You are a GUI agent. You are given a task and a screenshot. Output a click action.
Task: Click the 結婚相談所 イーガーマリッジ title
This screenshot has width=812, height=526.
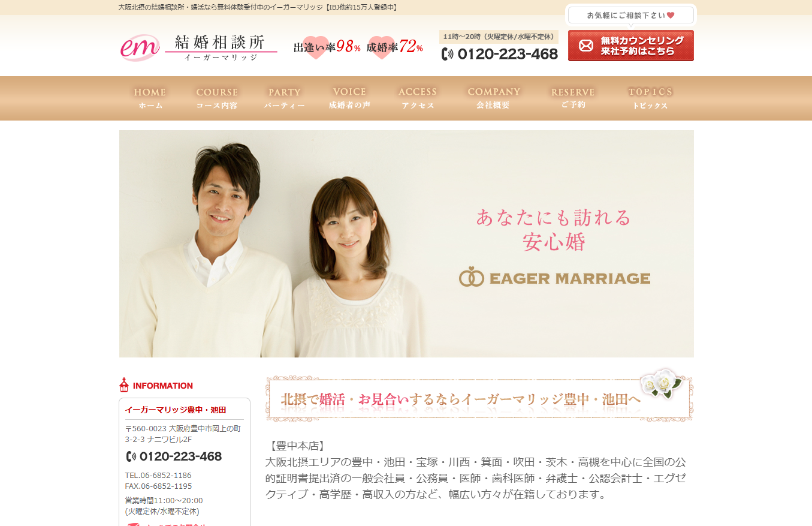tap(221, 47)
